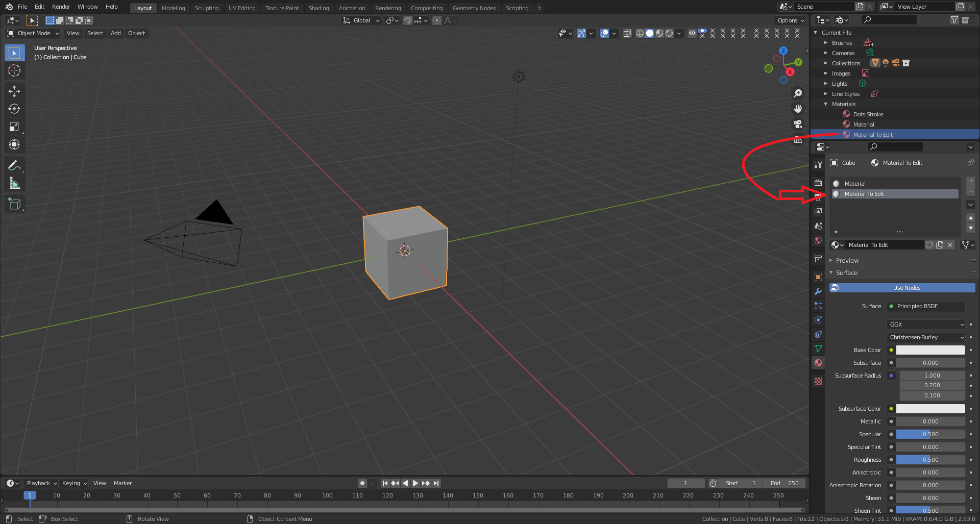The width and height of the screenshot is (980, 524).
Task: Unlink the material with the X button
Action: 950,245
